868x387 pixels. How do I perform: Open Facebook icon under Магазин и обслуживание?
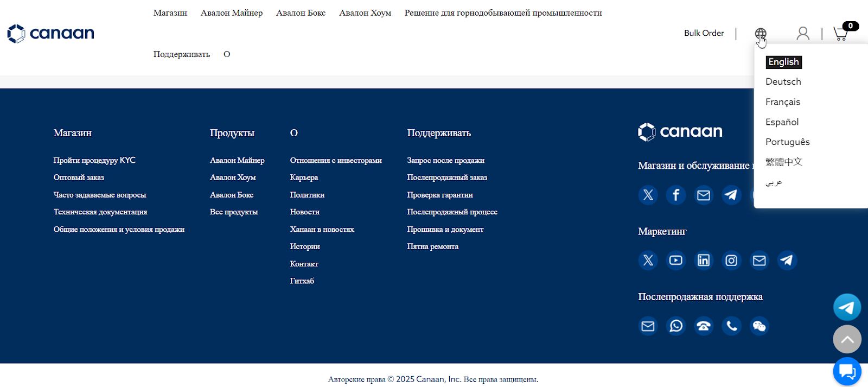point(676,195)
